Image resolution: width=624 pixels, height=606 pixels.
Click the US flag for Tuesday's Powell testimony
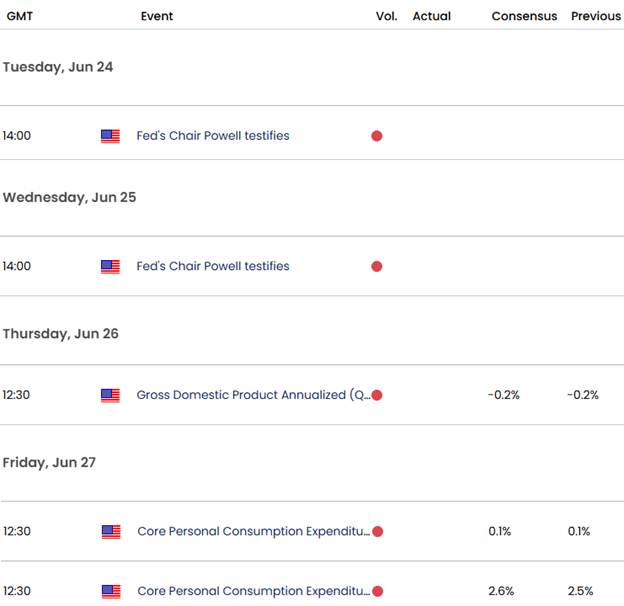(110, 136)
